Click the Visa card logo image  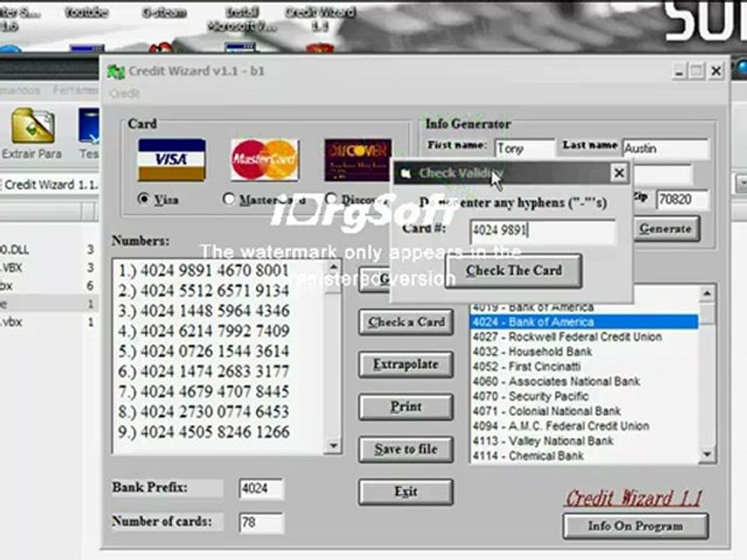pyautogui.click(x=171, y=160)
